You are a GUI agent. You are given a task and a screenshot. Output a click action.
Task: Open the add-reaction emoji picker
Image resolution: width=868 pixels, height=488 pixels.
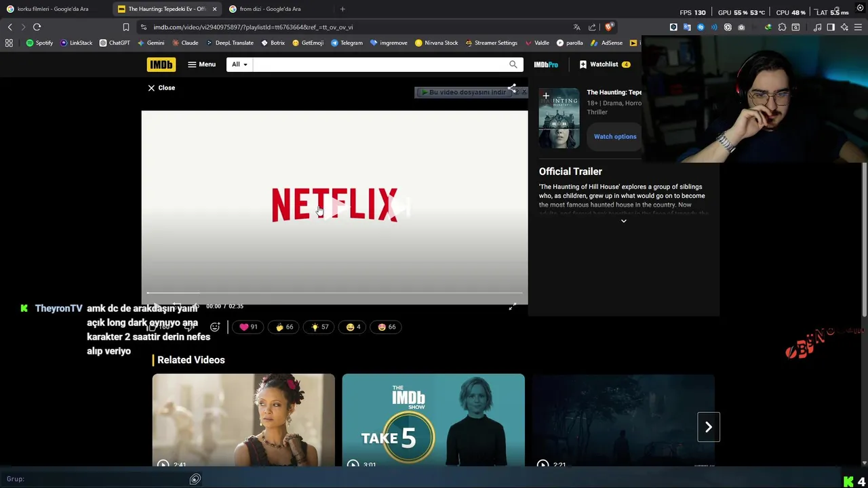215,327
